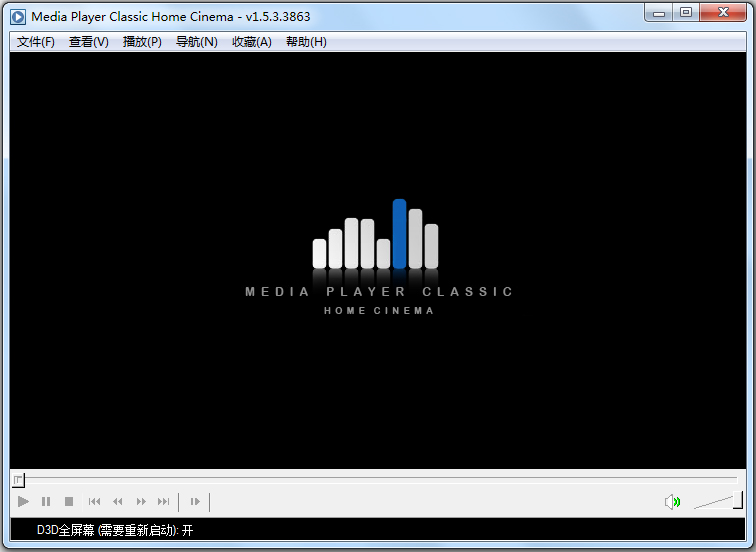Click the Media Player Classic logo area
Image resolution: width=756 pixels, height=552 pixels.
(x=377, y=258)
